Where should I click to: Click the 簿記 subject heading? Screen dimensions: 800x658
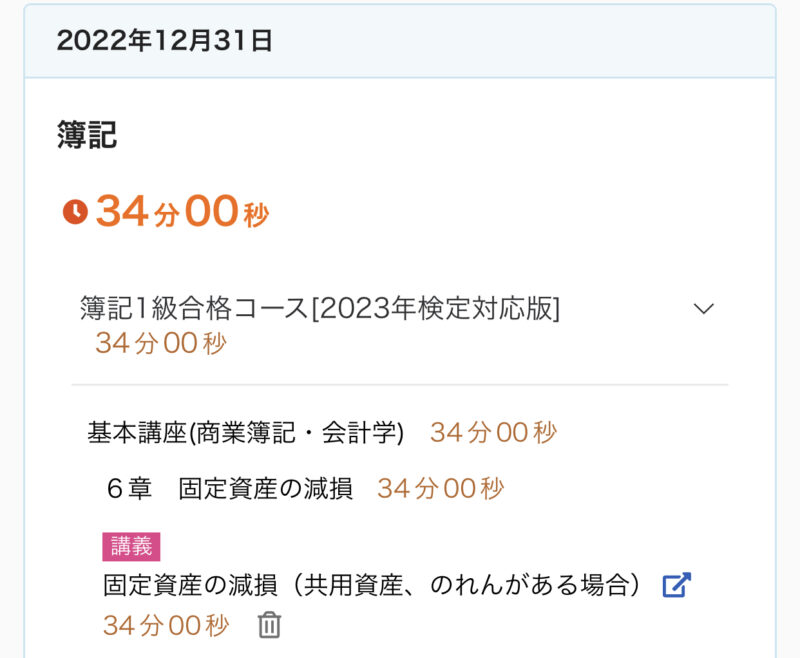tap(87, 135)
